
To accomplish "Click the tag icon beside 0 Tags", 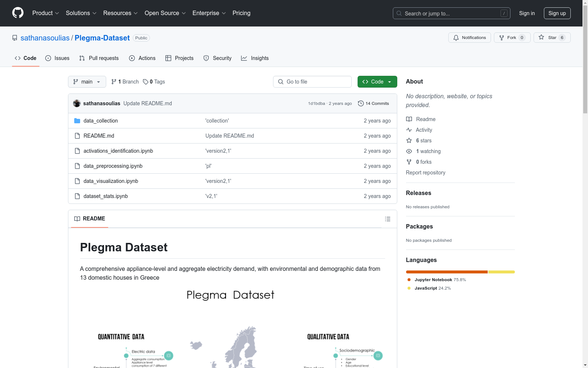I will tap(146, 82).
